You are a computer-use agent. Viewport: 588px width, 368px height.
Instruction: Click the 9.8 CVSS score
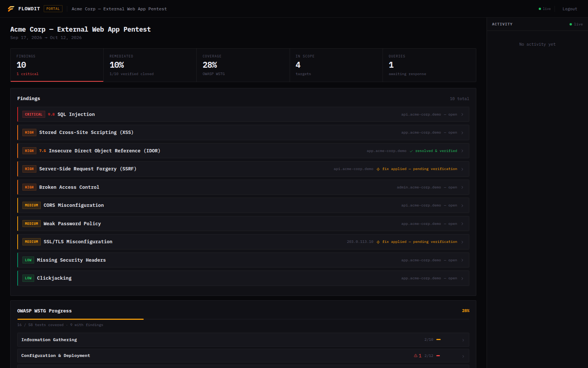point(51,114)
